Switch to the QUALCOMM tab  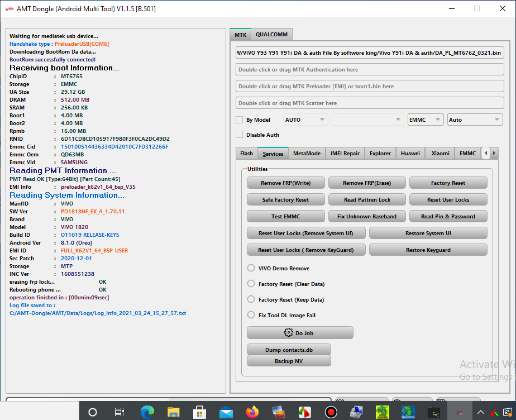coord(271,34)
